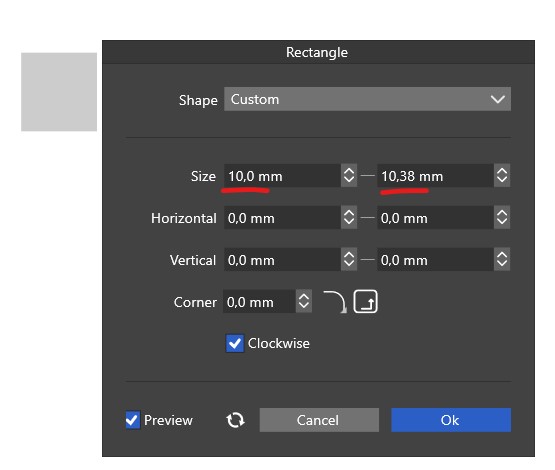The height and width of the screenshot is (470, 555).
Task: Click the square corner options icon
Action: [x=366, y=302]
